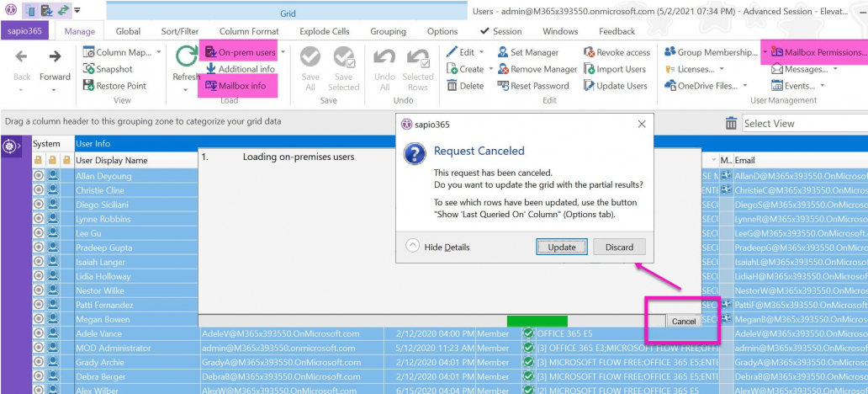
Task: Open the Feedback tab
Action: coord(617,32)
